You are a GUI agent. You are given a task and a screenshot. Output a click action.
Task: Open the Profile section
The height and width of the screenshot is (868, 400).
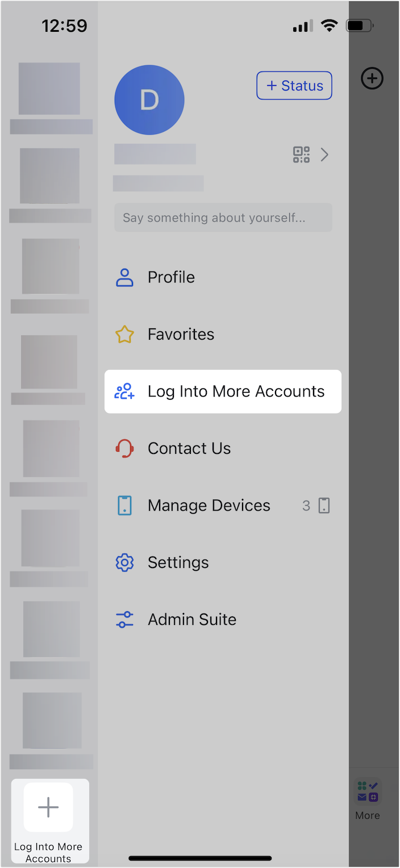(x=171, y=277)
